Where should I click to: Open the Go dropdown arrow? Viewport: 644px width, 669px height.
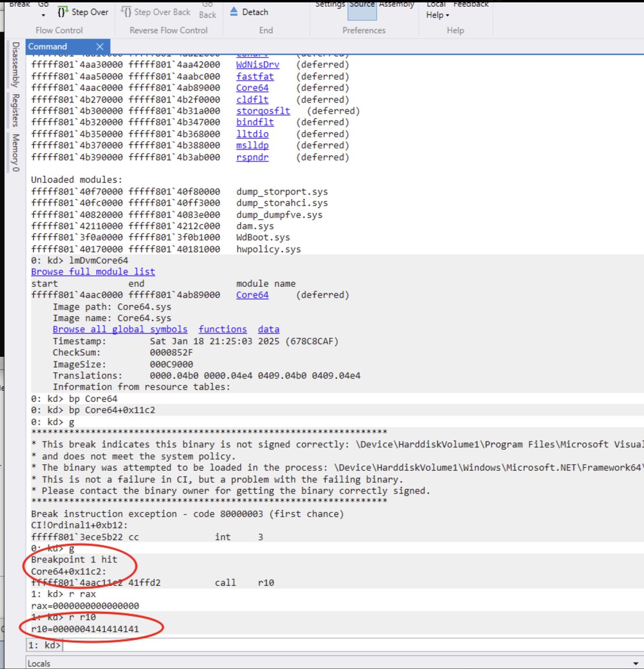pos(43,15)
